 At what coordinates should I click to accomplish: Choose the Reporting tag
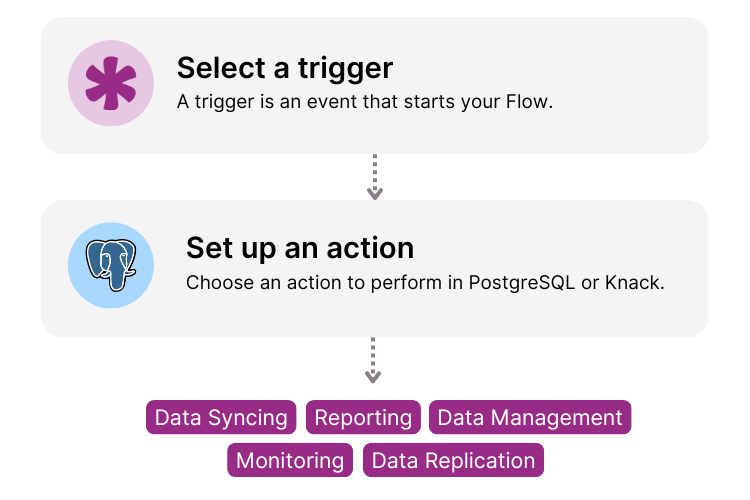pos(363,417)
